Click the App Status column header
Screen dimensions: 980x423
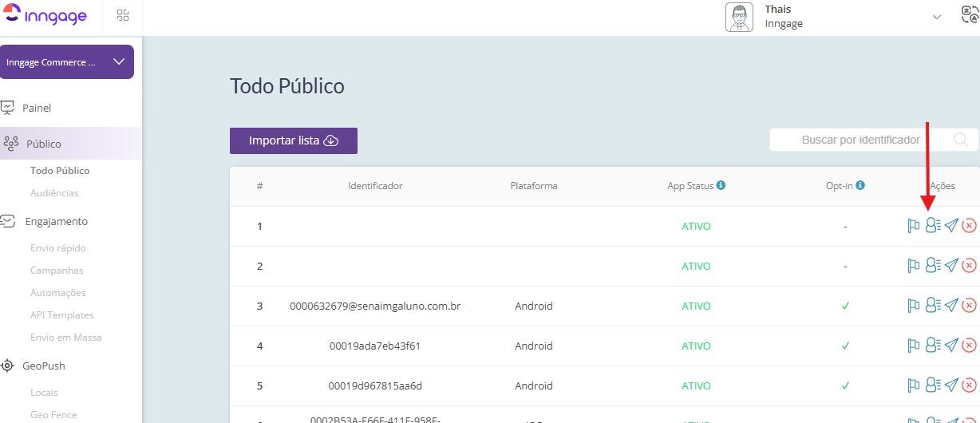[690, 186]
